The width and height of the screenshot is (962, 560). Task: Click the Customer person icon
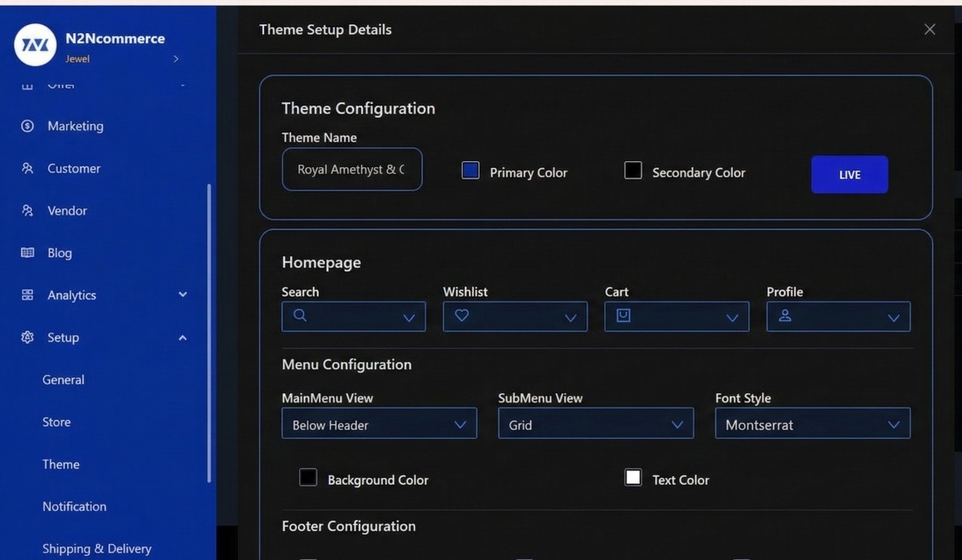(27, 168)
